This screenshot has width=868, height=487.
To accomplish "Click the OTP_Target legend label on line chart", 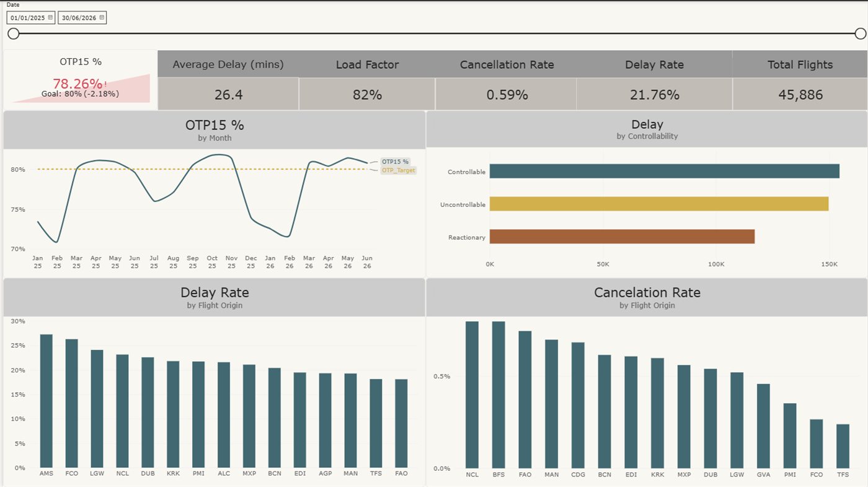I will pyautogui.click(x=398, y=170).
